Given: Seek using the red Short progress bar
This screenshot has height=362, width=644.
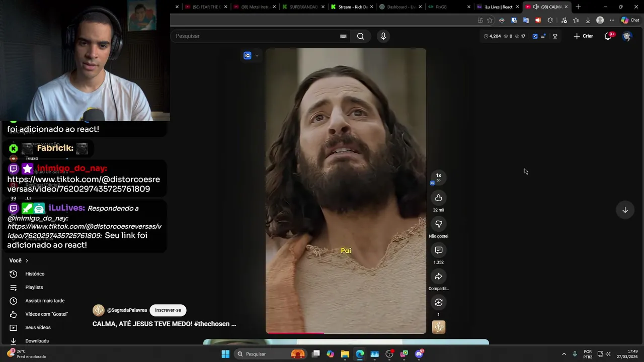Looking at the screenshot, I should (x=346, y=332).
